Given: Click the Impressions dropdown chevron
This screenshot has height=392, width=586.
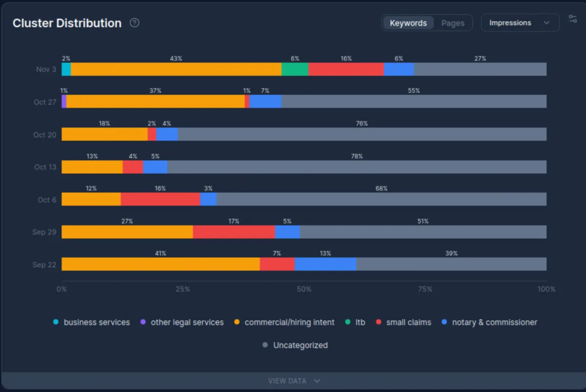Looking at the screenshot, I should 547,22.
